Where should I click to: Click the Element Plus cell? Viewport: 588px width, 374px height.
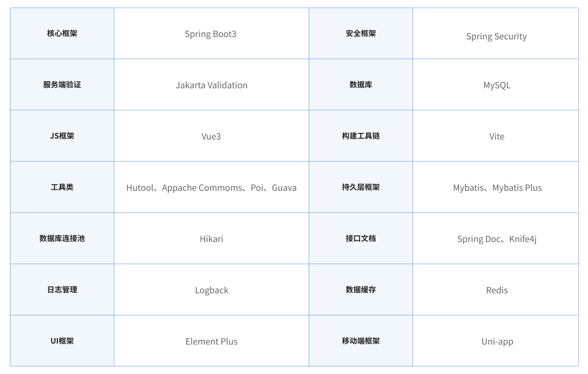(211, 340)
